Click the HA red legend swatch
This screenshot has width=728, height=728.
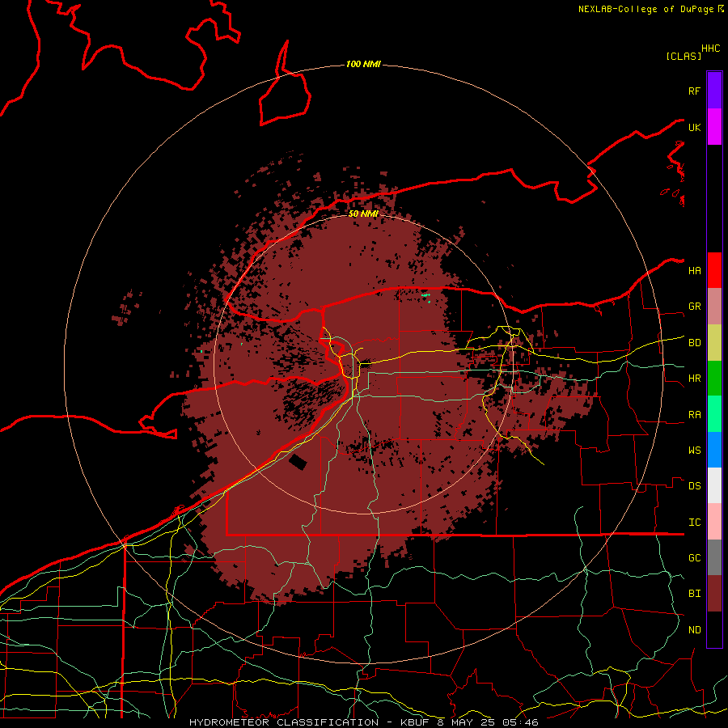coord(714,270)
